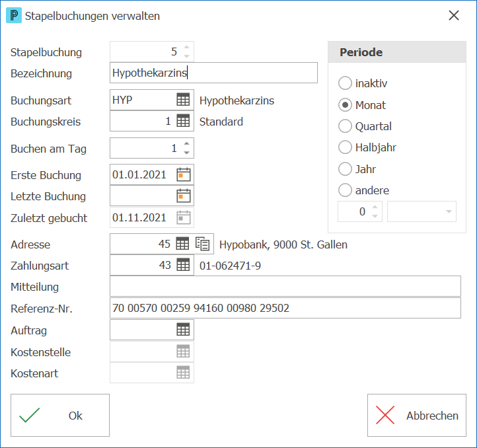The width and height of the screenshot is (477, 448).
Task: Select the Jahr period option
Action: point(357,169)
